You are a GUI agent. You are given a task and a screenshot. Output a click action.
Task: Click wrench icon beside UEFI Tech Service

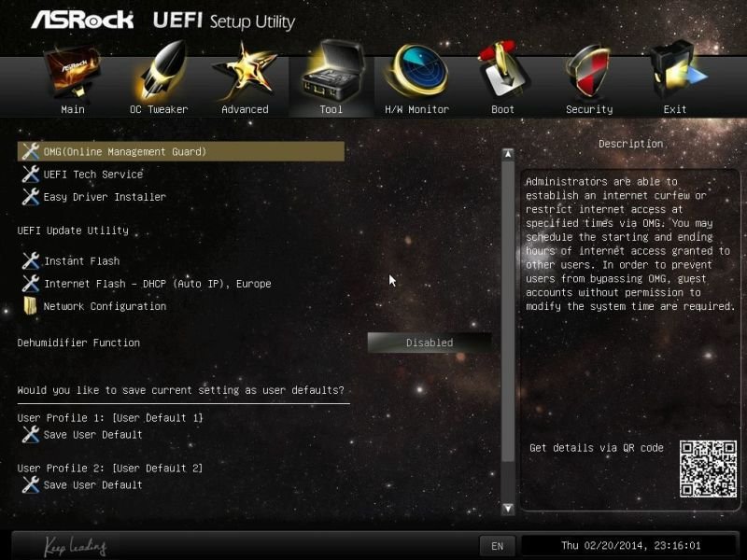(x=31, y=174)
